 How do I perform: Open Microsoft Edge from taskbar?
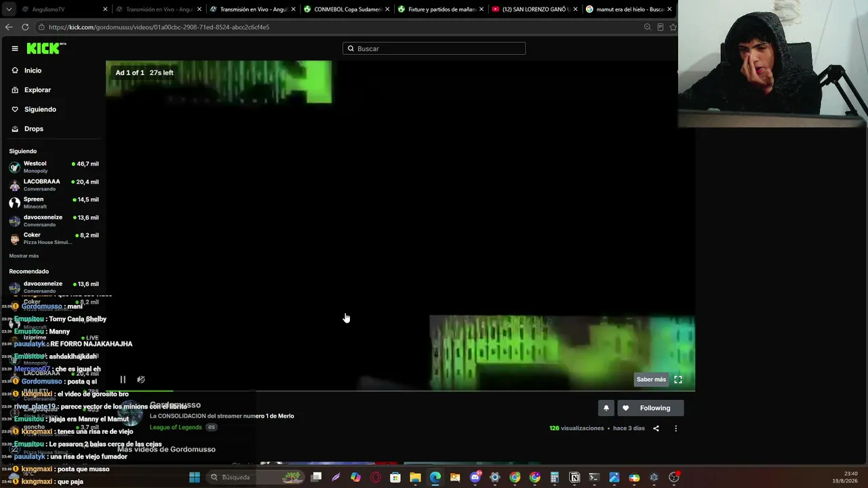click(435, 477)
